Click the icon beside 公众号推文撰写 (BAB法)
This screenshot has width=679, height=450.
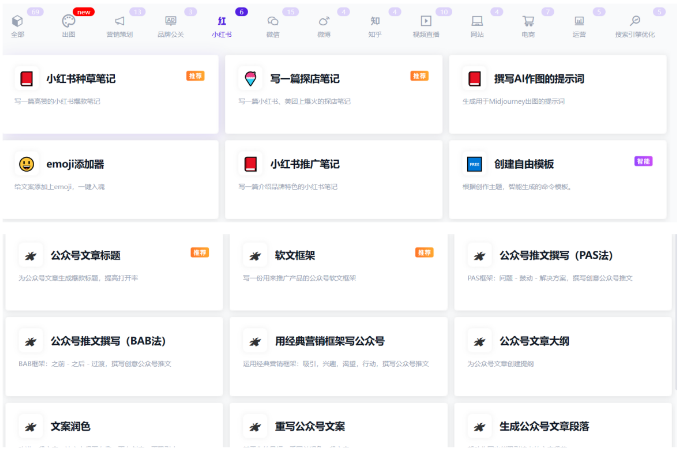(30, 341)
